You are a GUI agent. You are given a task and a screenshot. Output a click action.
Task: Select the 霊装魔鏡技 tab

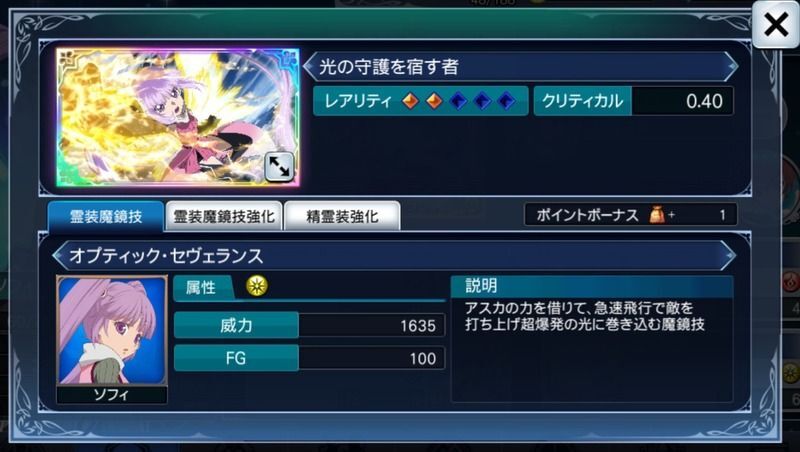click(106, 216)
